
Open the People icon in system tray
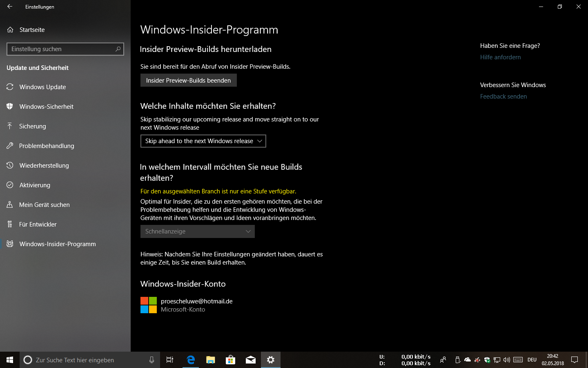[443, 360]
